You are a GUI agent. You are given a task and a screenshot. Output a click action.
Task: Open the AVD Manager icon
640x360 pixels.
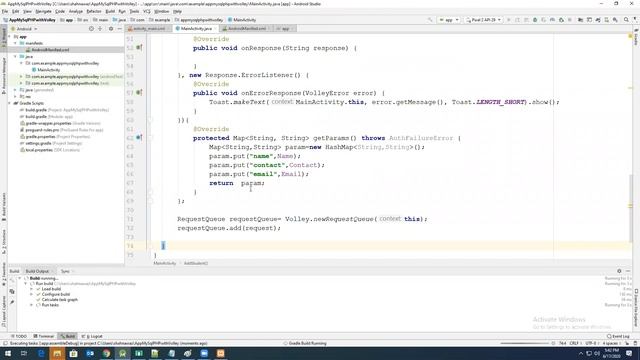[607, 20]
